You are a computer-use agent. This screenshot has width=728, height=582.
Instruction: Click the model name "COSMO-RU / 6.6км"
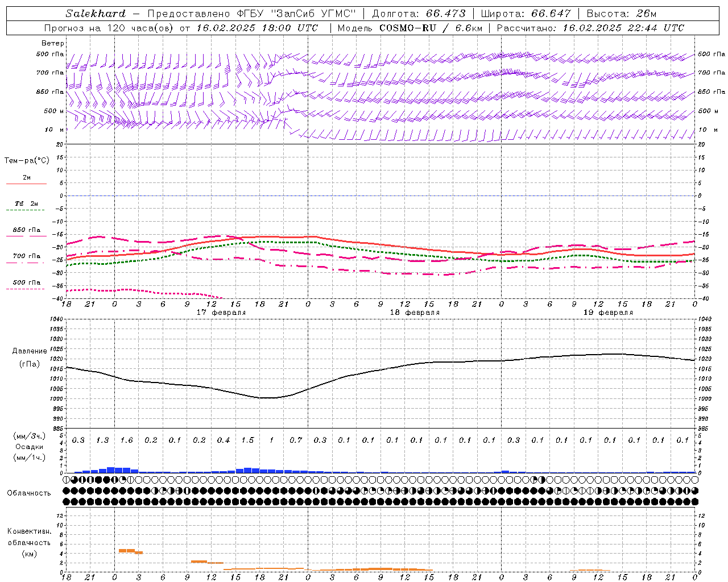pos(431,28)
